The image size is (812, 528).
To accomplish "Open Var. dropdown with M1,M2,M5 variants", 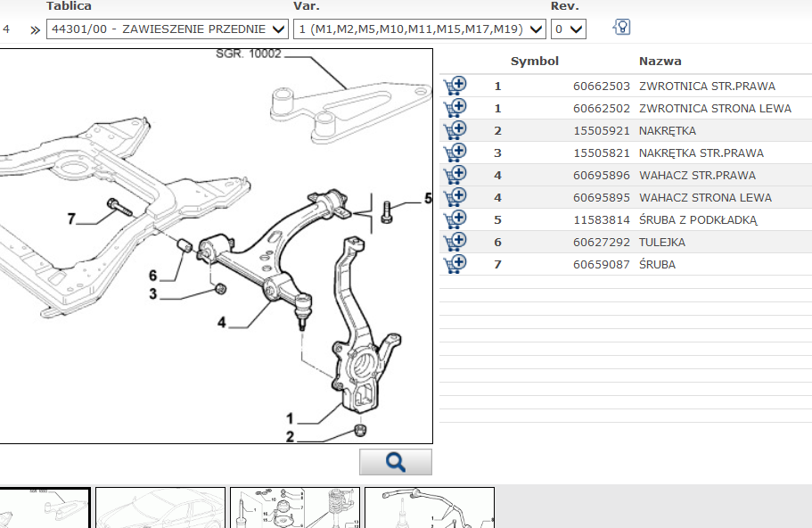I will (x=420, y=29).
